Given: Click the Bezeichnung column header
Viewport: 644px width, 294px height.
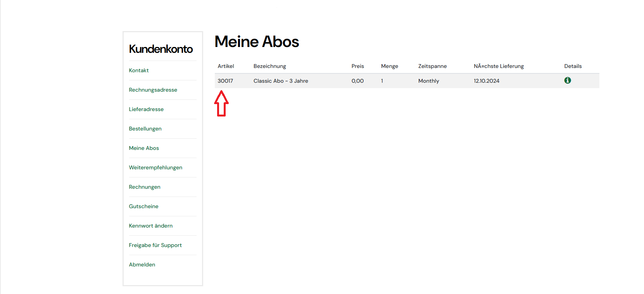Looking at the screenshot, I should coord(270,66).
